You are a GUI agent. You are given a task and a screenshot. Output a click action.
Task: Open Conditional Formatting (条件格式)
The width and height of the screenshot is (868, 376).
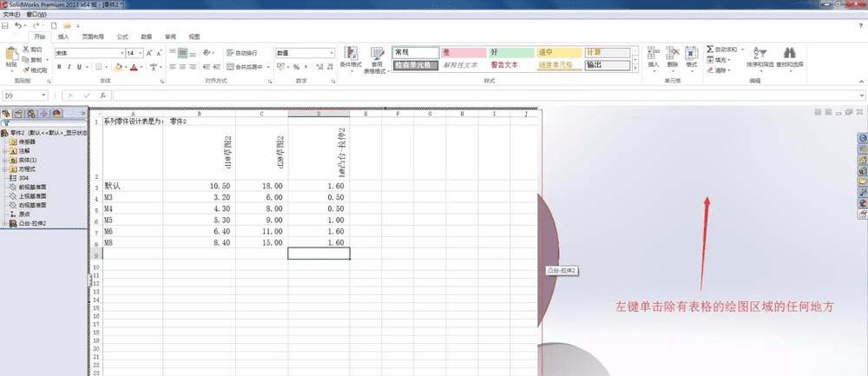(351, 59)
